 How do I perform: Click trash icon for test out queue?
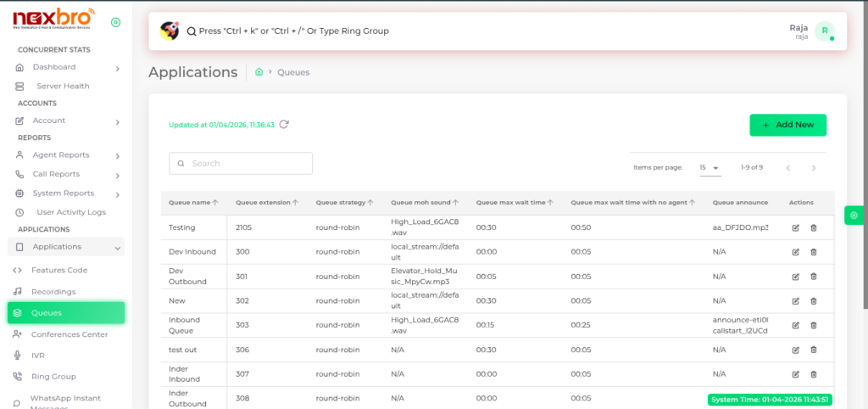coord(814,350)
